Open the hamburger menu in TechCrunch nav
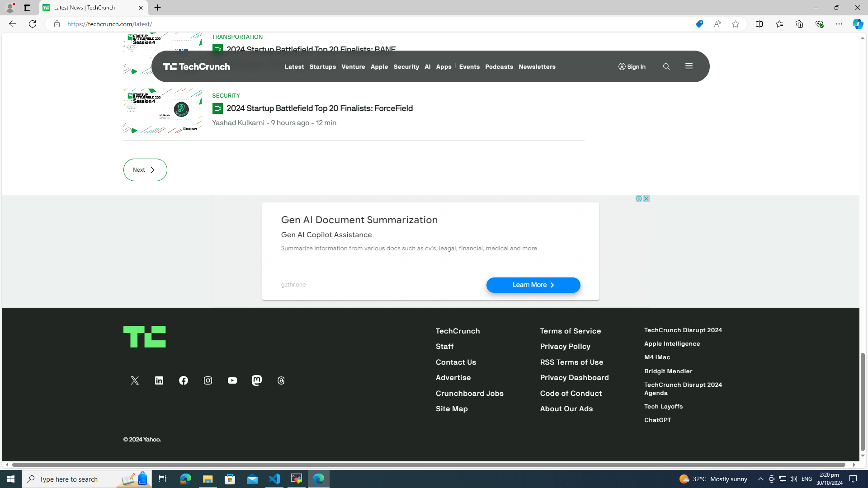 point(689,66)
